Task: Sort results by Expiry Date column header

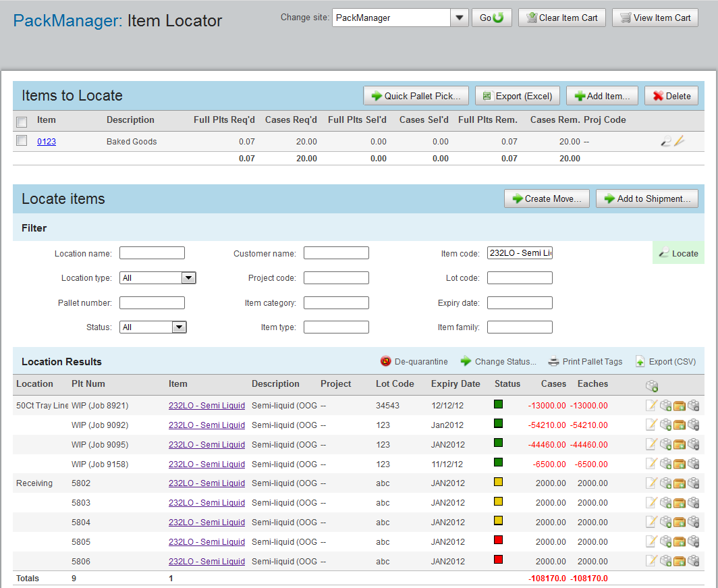Action: (x=455, y=383)
